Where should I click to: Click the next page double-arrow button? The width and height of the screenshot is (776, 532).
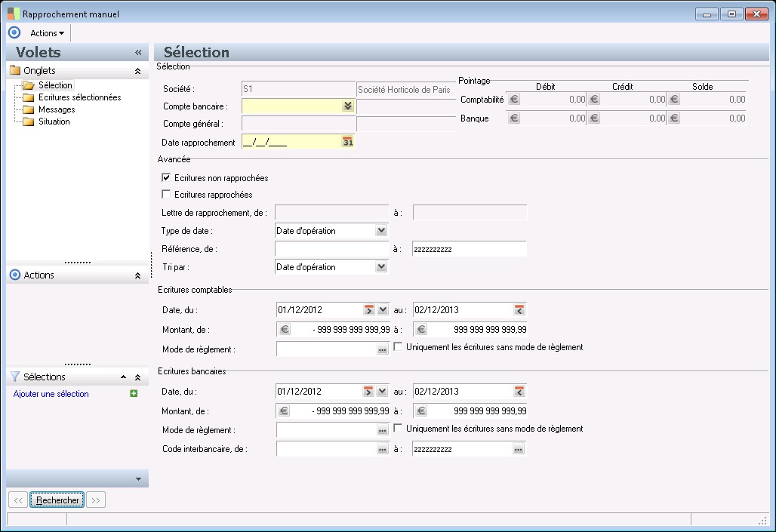coord(95,500)
